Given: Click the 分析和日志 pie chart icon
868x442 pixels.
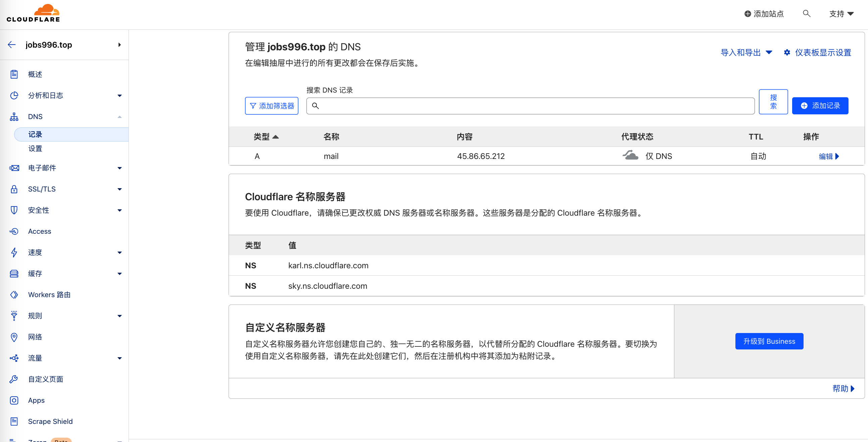Looking at the screenshot, I should point(14,96).
